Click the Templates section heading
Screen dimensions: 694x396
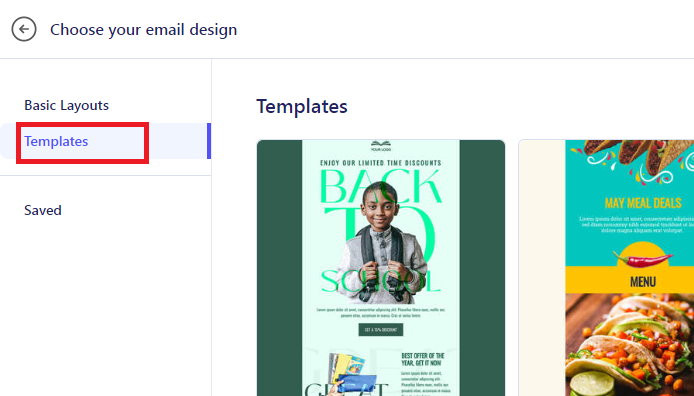(302, 106)
